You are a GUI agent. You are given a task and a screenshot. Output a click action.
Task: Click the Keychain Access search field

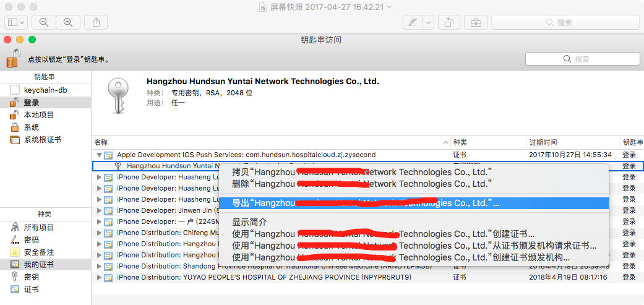[x=582, y=59]
